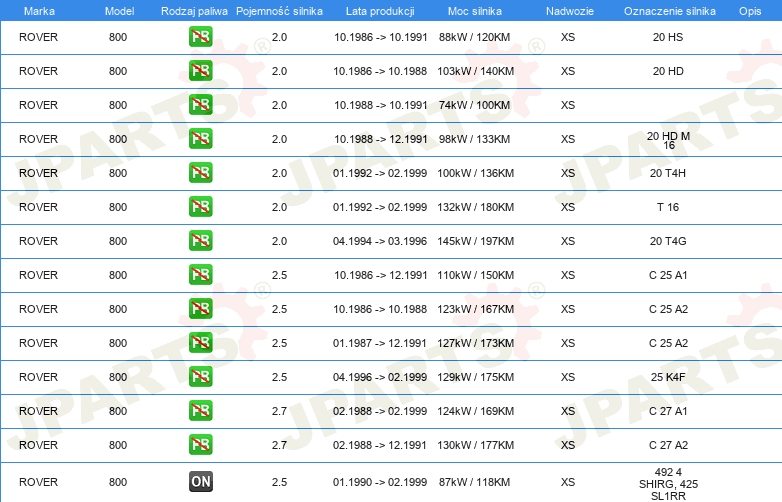The width and height of the screenshot is (782, 502).
Task: Select the Marka column header
Action: coord(39,11)
